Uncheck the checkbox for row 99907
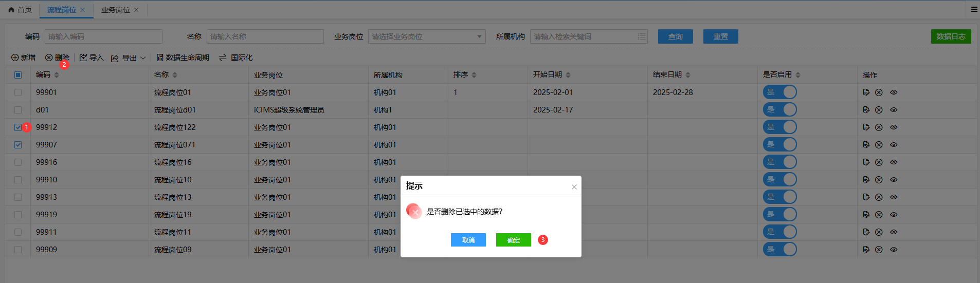The height and width of the screenshot is (283, 980). click(x=18, y=145)
